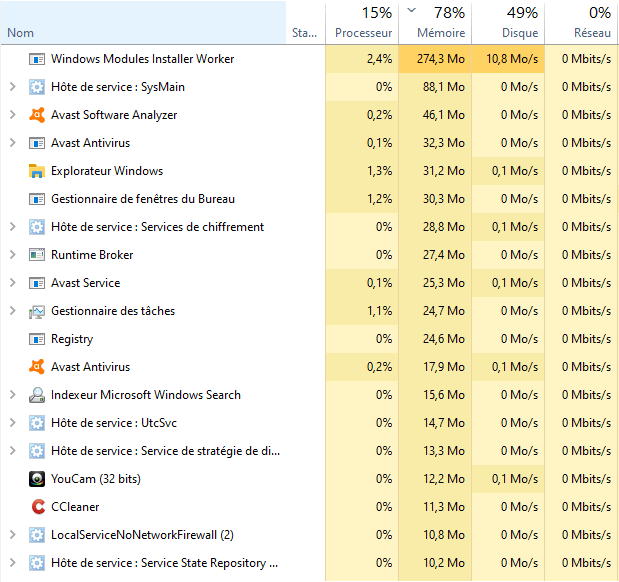Click the Runtime Broker icon
This screenshot has height=582, width=619.
coord(37,255)
